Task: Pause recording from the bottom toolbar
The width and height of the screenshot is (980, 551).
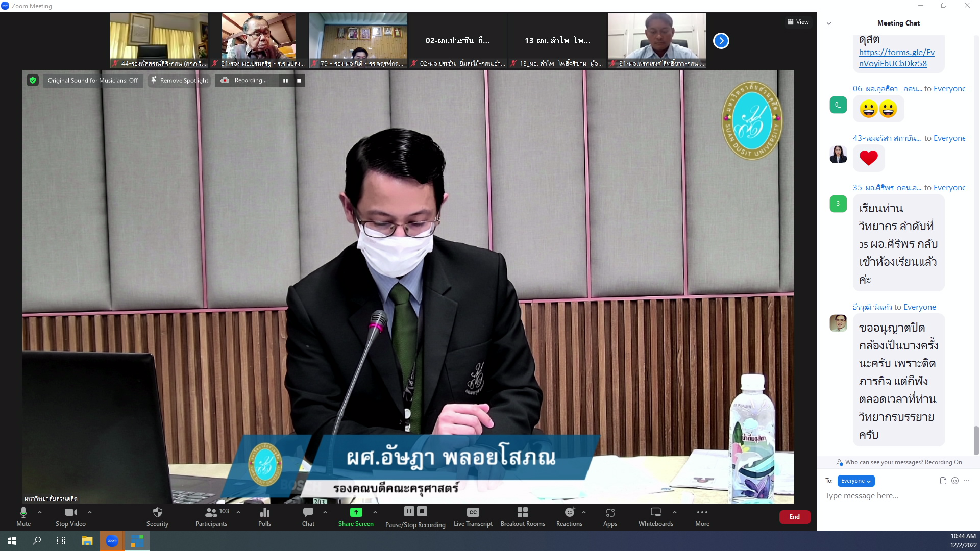Action: [x=409, y=511]
